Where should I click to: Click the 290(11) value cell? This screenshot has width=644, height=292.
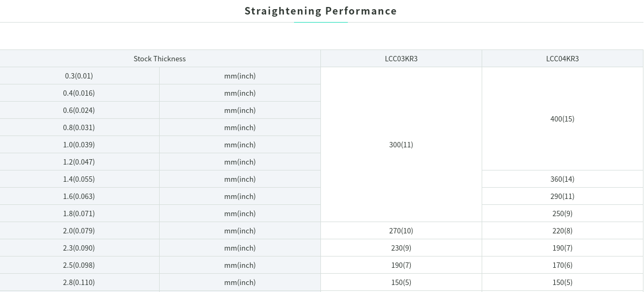(562, 196)
